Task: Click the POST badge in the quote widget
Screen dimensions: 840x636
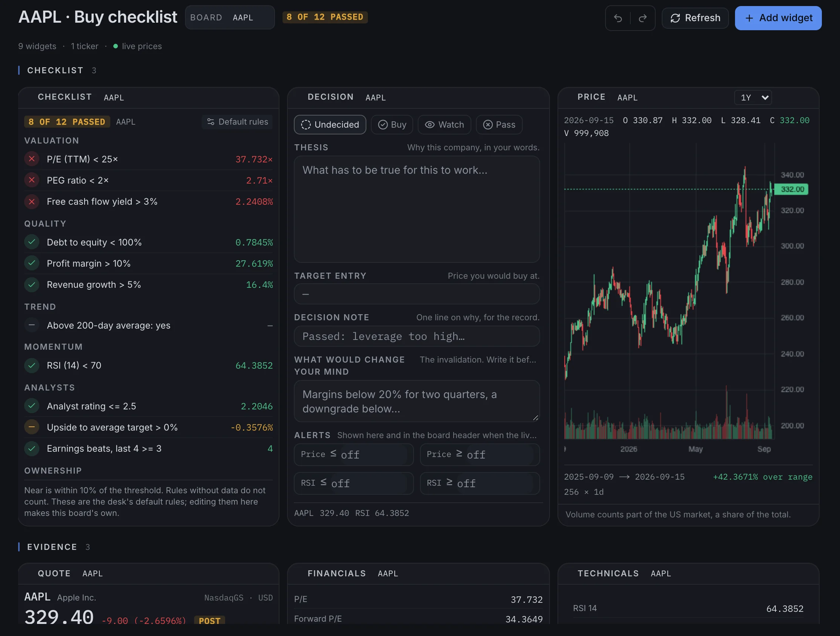Action: point(210,621)
